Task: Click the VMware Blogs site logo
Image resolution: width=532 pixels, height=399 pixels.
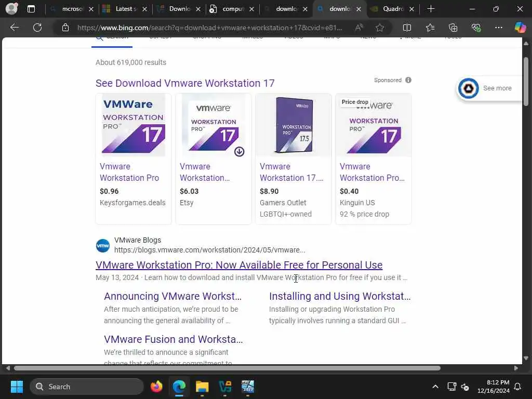Action: tap(103, 246)
